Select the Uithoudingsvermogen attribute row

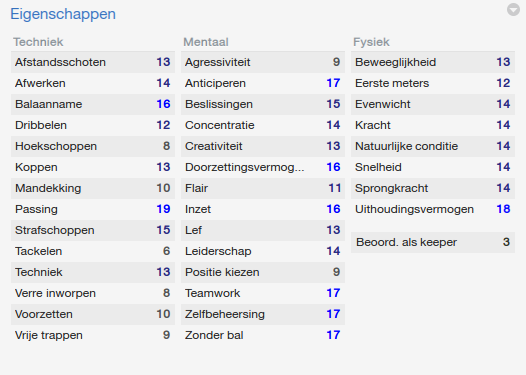click(x=433, y=209)
